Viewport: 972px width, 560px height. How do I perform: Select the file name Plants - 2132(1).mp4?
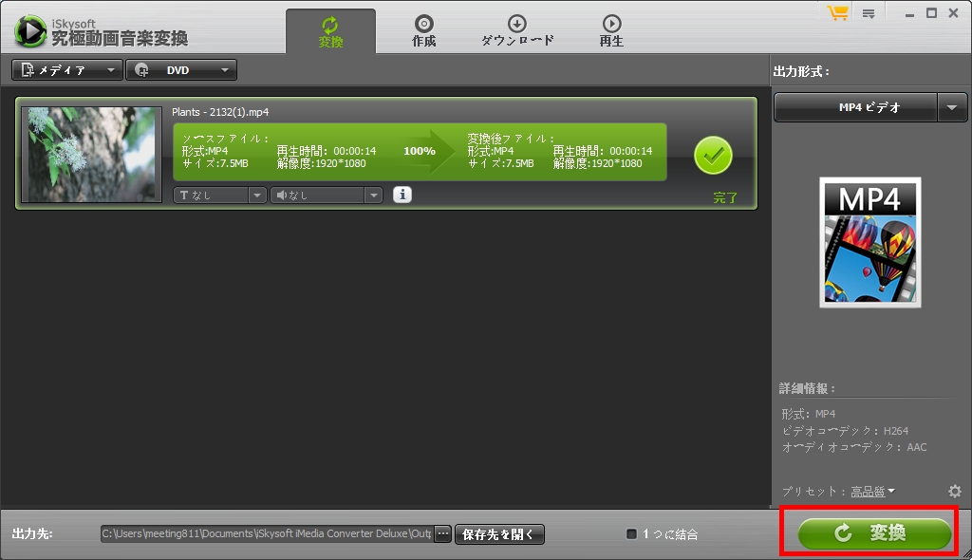click(x=220, y=112)
